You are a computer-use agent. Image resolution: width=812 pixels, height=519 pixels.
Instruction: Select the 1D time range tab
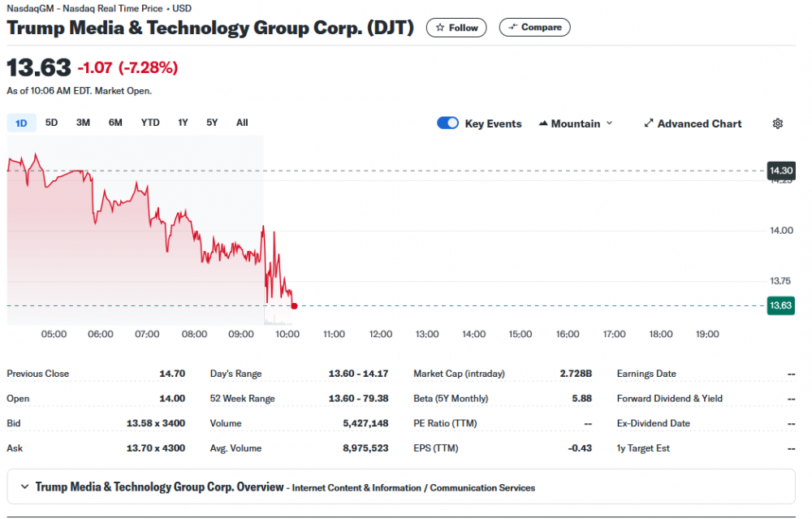pyautogui.click(x=22, y=123)
